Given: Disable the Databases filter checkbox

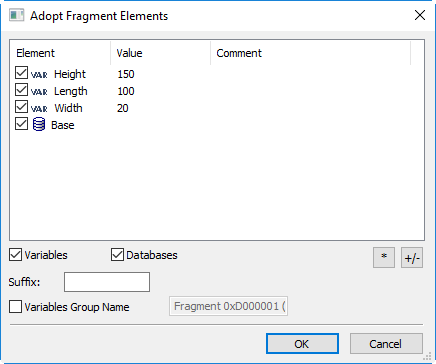Looking at the screenshot, I should point(117,255).
